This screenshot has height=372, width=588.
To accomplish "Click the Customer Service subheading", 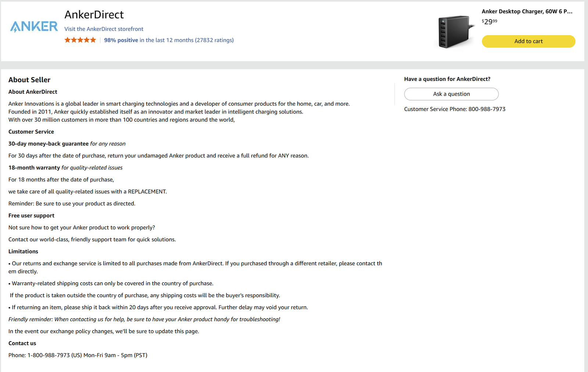I will click(31, 132).
